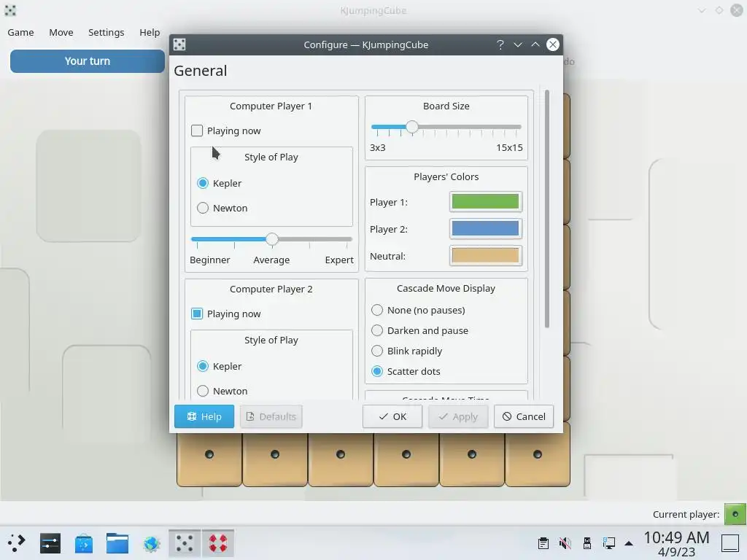
Task: Open the Game menu
Action: click(x=20, y=32)
